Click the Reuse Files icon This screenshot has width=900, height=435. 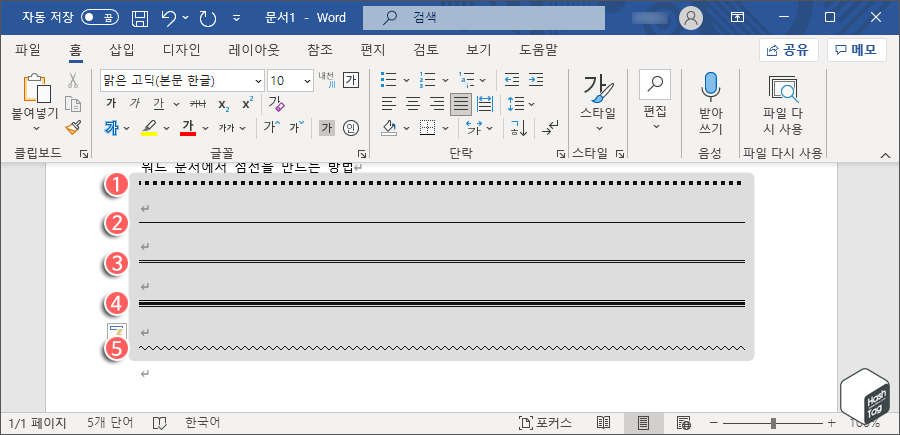coord(782,90)
